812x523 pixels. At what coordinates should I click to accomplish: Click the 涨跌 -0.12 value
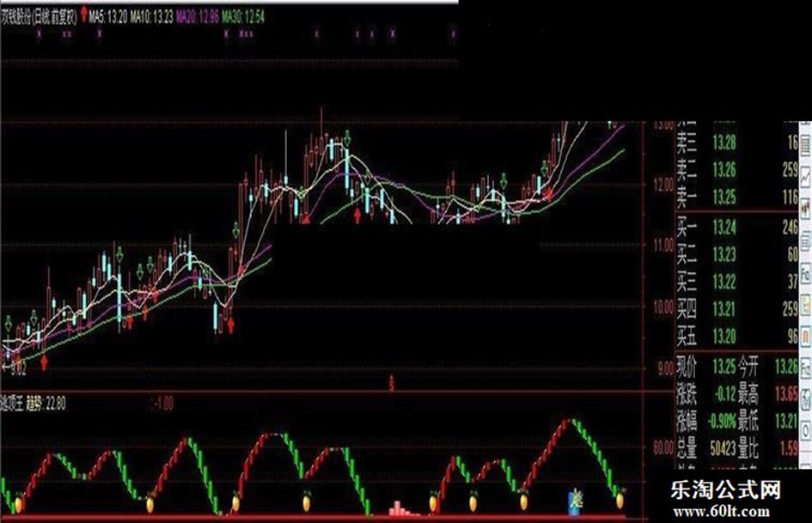[x=725, y=394]
